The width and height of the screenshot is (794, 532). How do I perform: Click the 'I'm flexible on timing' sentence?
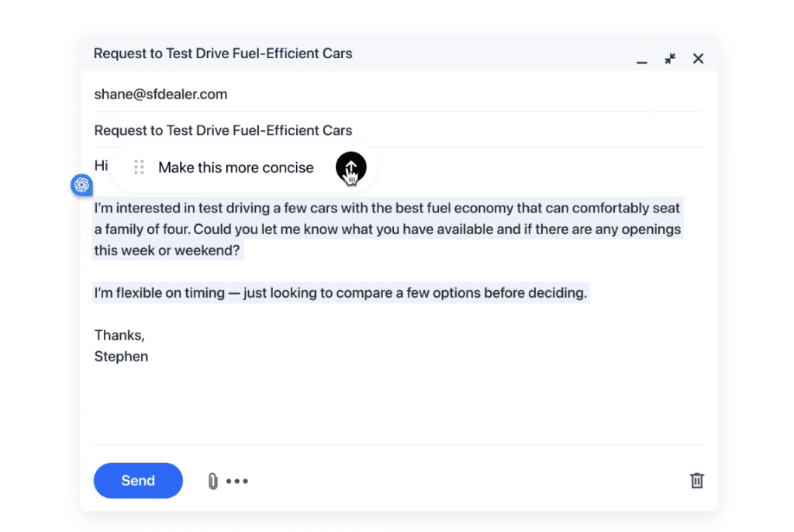341,293
